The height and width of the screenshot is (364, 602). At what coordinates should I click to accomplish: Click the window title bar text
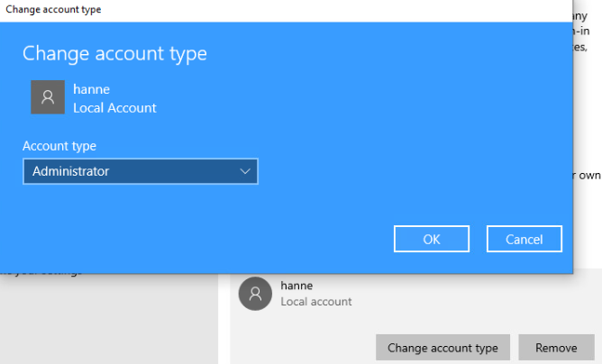54,9
